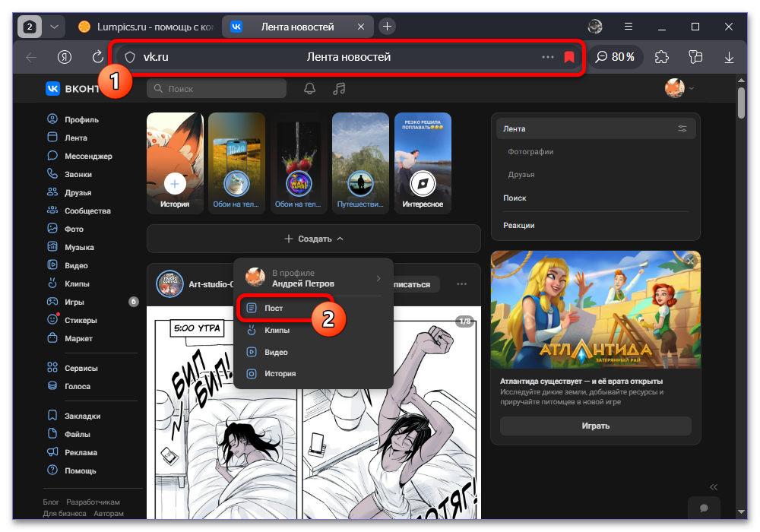Viewport: 760px width, 532px height.
Task: Open Лента in the left sidebar
Action: tap(67, 138)
